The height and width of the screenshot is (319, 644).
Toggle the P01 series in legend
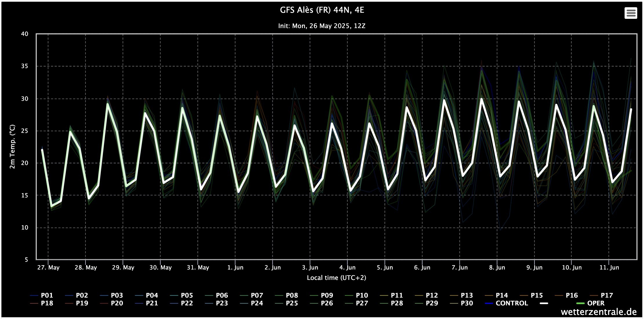pos(47,295)
